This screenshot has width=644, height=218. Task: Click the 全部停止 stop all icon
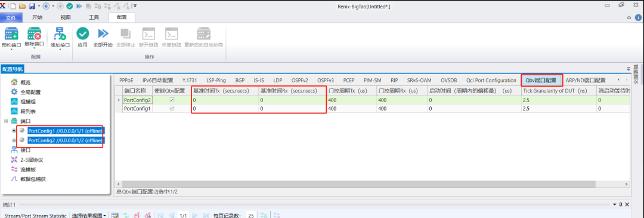pos(126,33)
